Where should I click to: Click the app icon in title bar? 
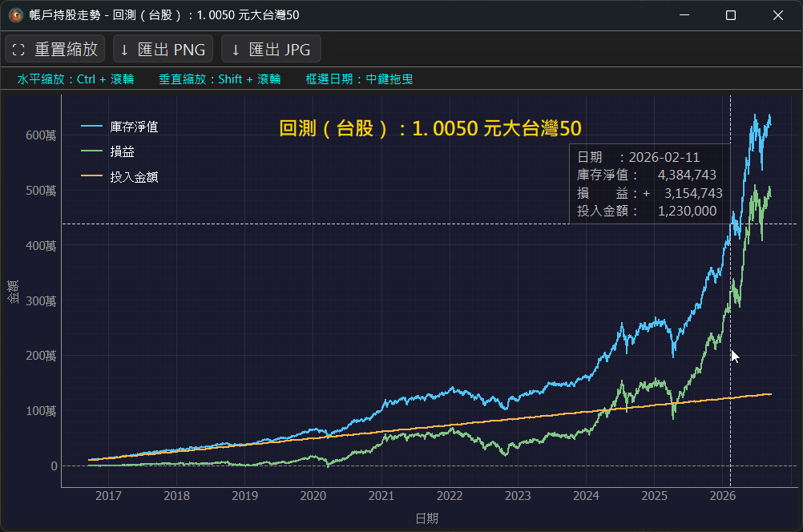coord(16,15)
